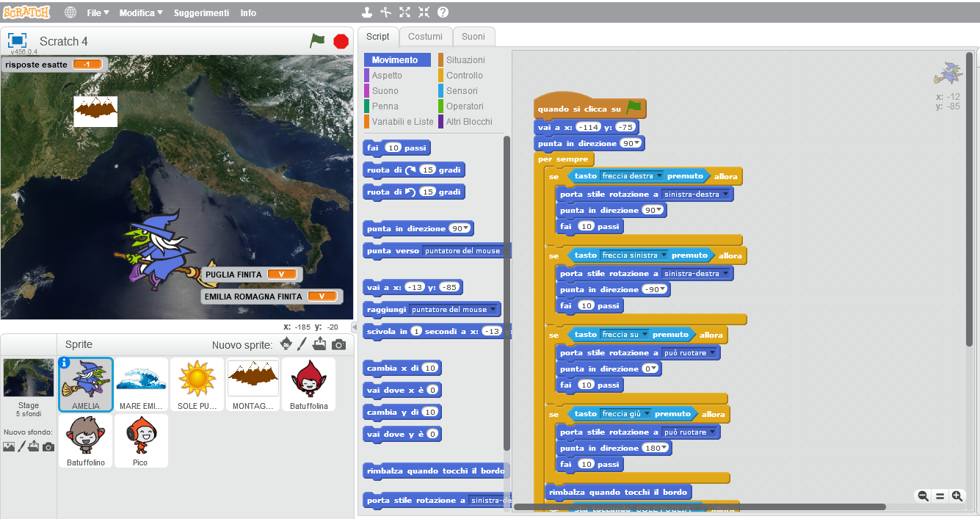The image size is (980, 519).
Task: Click the block help question mark icon
Action: tap(443, 12)
